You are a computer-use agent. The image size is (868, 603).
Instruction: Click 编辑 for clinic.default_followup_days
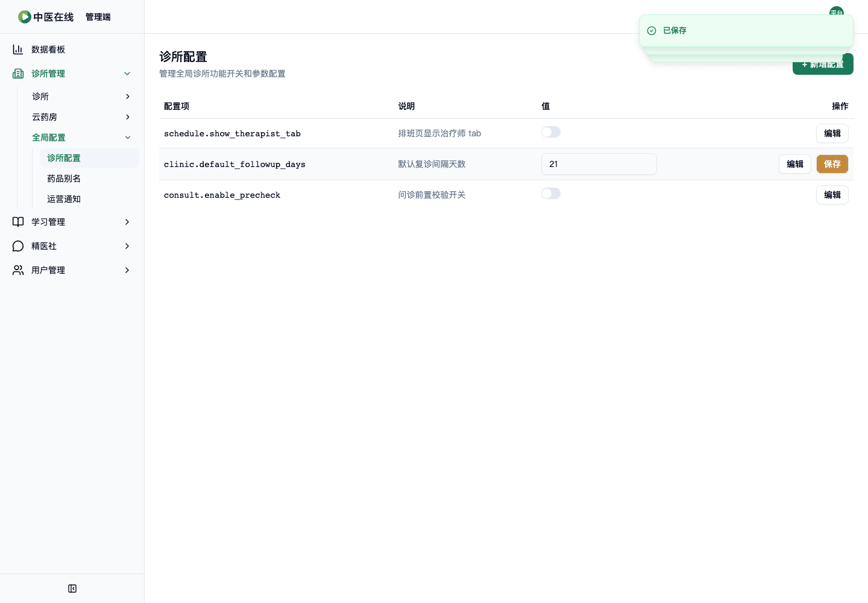795,164
